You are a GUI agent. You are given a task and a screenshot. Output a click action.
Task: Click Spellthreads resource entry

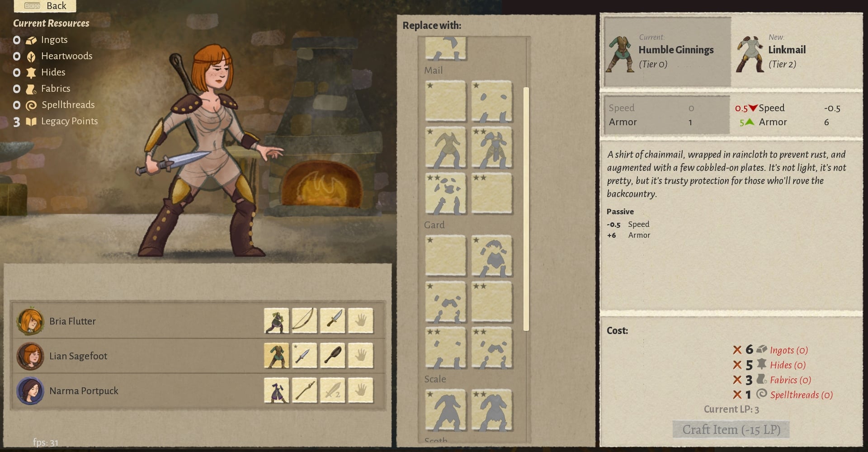pyautogui.click(x=54, y=105)
